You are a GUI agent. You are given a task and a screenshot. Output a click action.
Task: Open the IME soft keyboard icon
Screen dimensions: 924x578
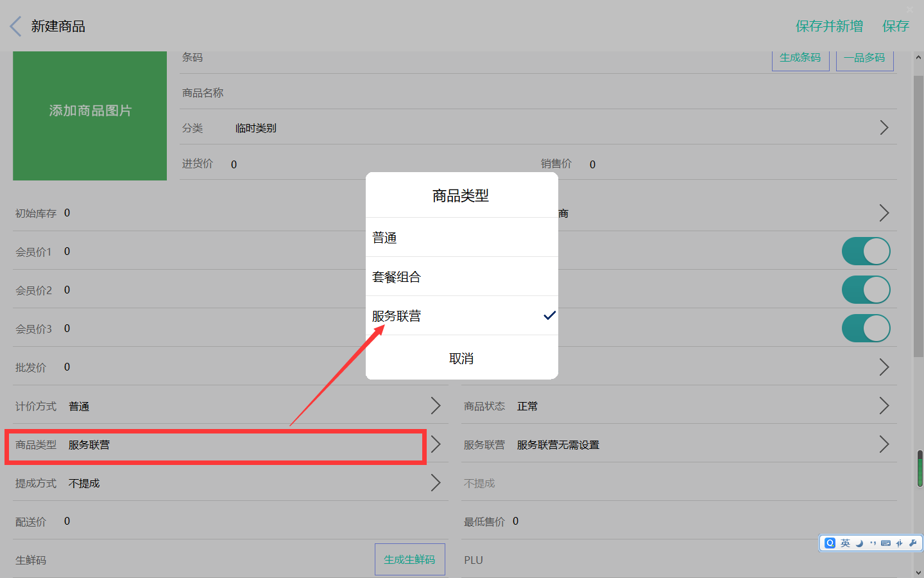pos(886,543)
